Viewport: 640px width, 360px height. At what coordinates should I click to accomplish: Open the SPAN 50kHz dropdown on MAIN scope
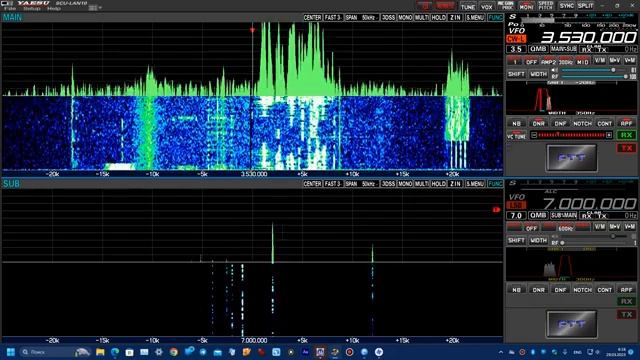tap(362, 18)
